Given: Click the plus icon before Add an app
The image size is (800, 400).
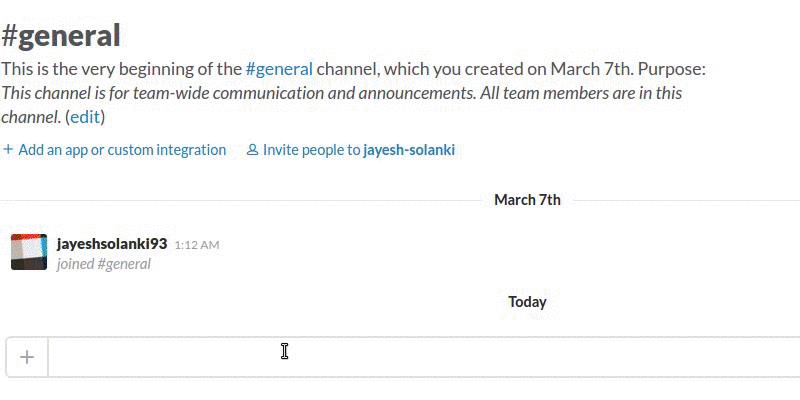Looking at the screenshot, I should click(x=8, y=150).
